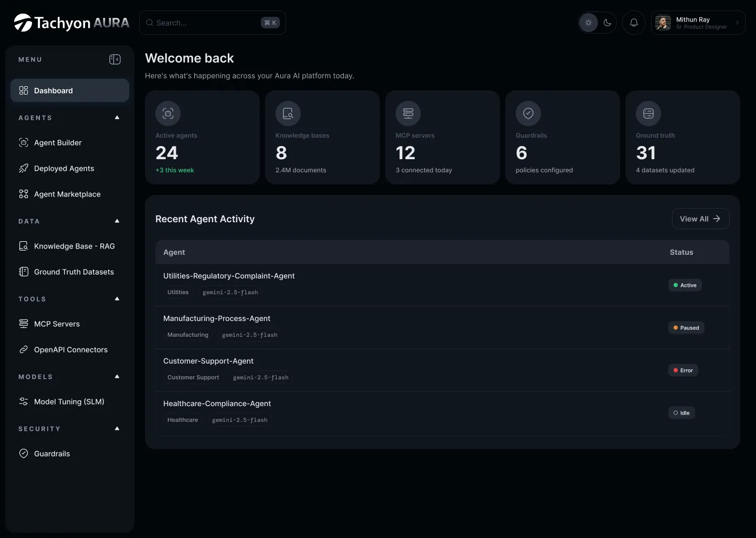Click the Active status badge
756x538 pixels.
(x=685, y=285)
